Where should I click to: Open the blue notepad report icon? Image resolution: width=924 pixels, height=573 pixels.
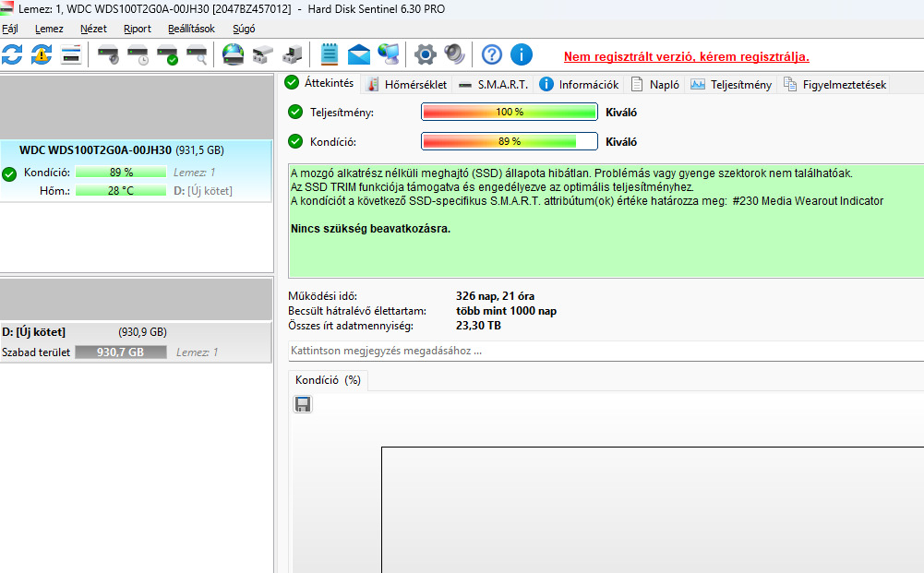(330, 54)
